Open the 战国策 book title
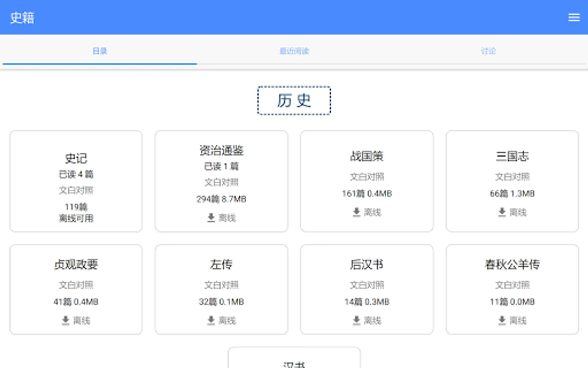 tap(367, 156)
